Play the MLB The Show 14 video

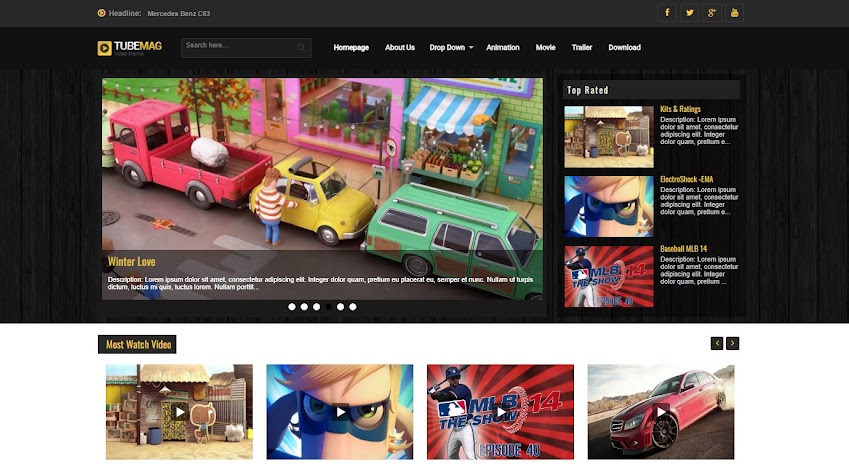(x=500, y=412)
